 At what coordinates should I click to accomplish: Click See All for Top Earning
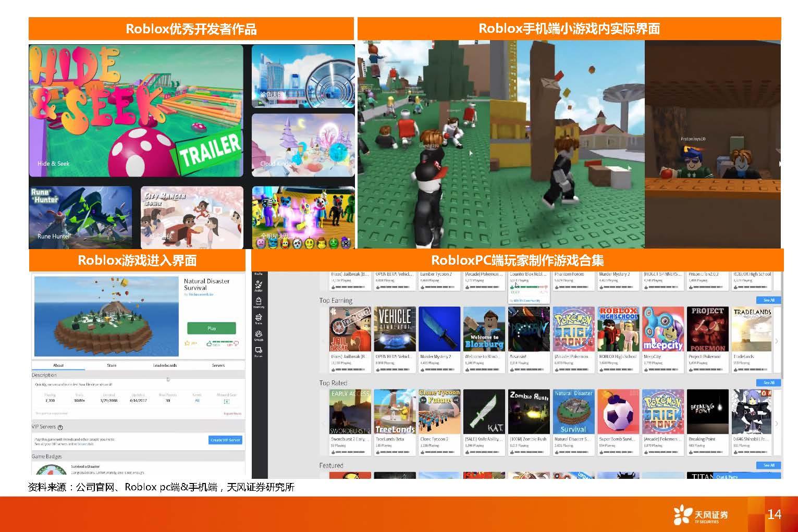click(x=768, y=300)
